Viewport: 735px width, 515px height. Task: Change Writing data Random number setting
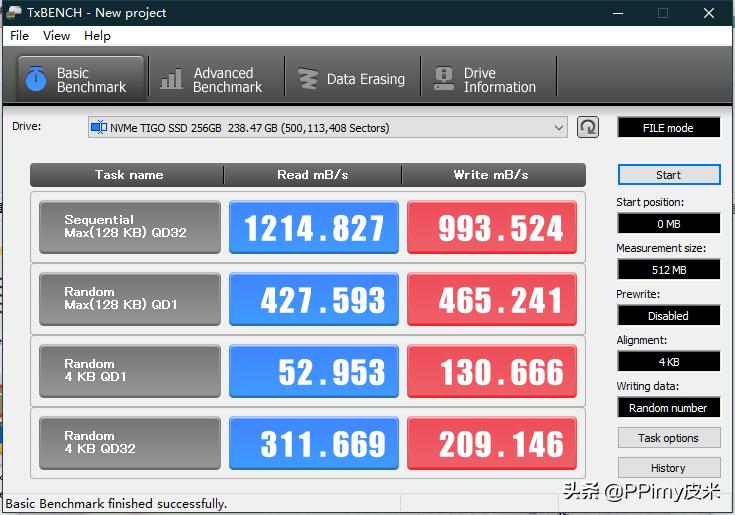click(x=669, y=407)
